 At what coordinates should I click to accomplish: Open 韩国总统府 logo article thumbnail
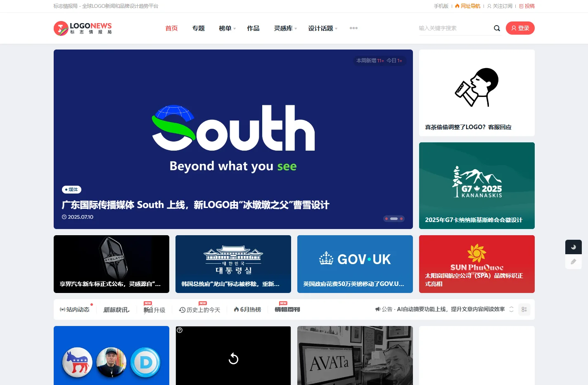233,264
